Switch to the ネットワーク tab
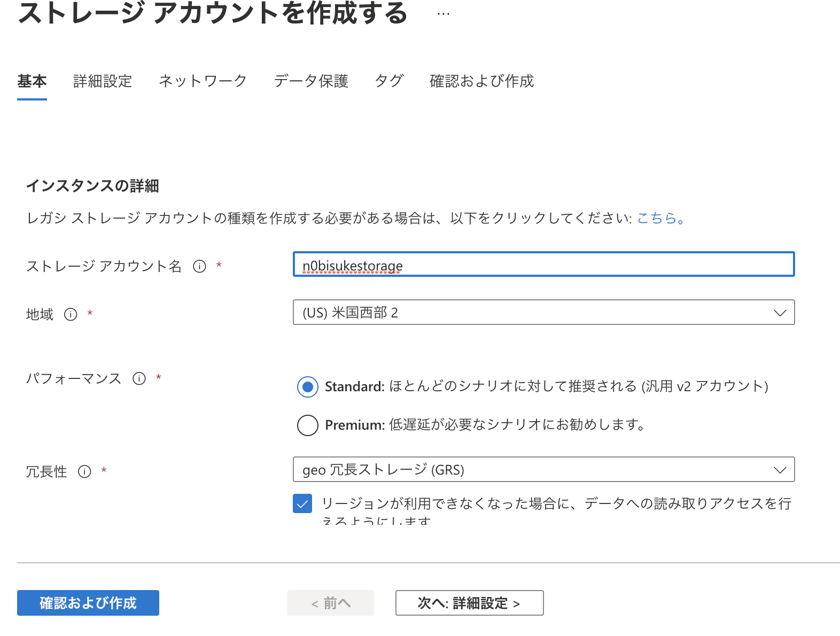 pyautogui.click(x=203, y=81)
